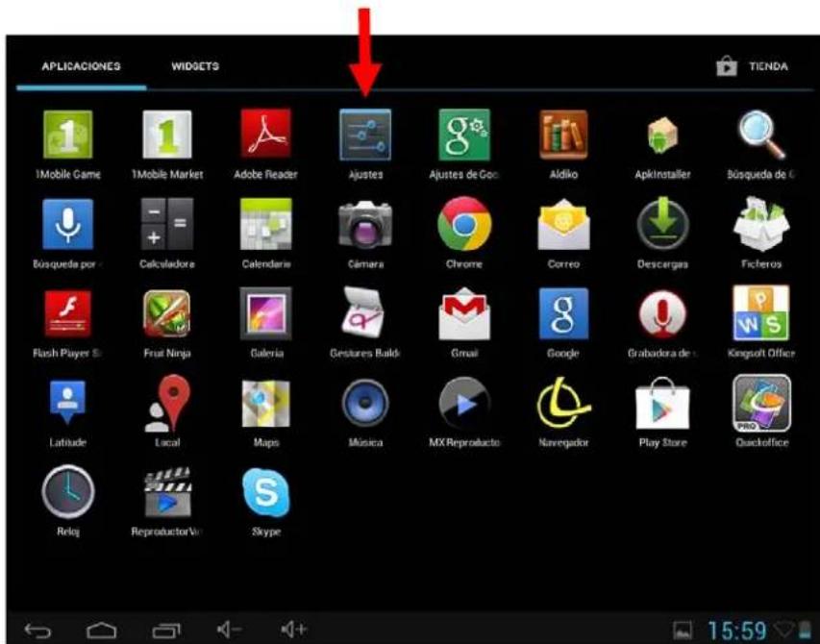The height and width of the screenshot is (644, 820).
Task: Open Flash Player Settings
Action: 68,313
